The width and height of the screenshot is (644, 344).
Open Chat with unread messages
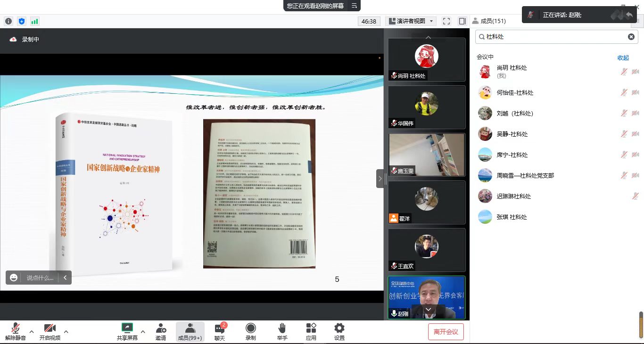point(220,331)
